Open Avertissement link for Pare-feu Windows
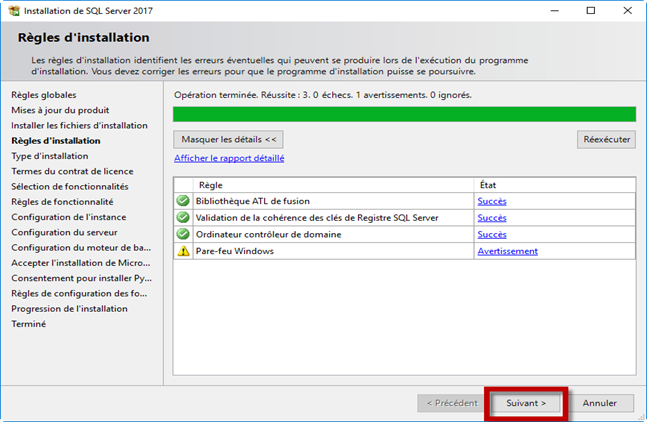 (508, 251)
